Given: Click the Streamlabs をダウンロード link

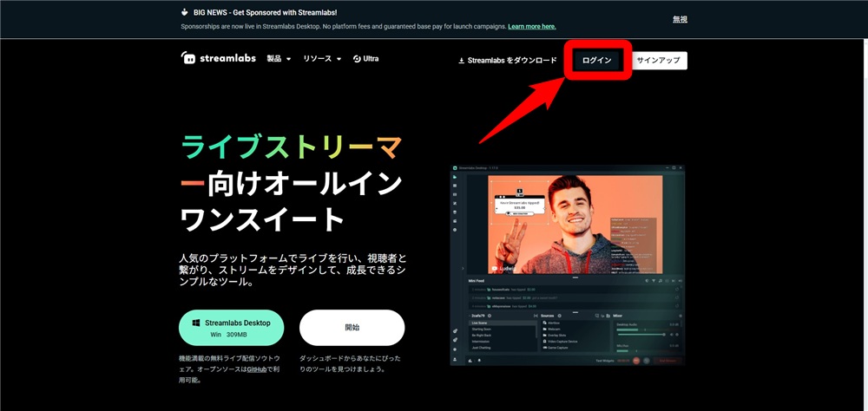Looking at the screenshot, I should (507, 61).
